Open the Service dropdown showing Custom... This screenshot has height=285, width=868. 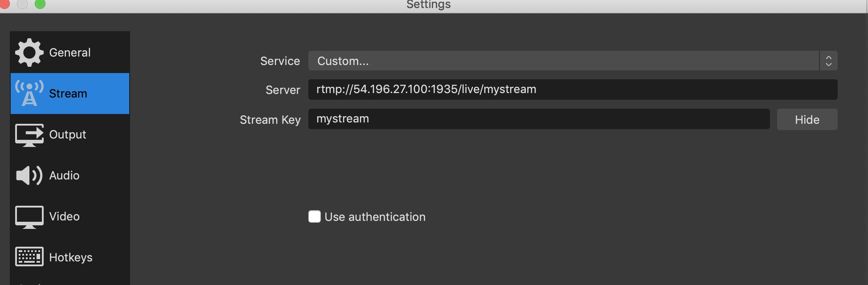[x=573, y=61]
